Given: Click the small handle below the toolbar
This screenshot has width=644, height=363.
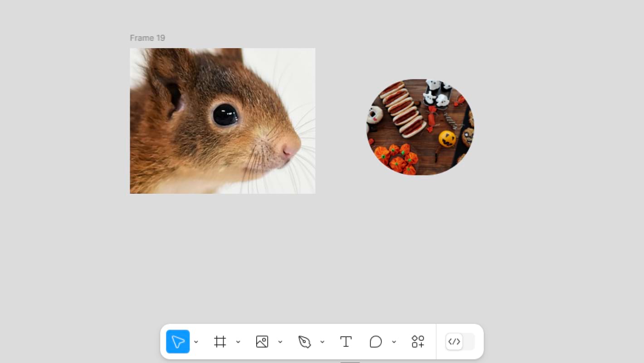Looking at the screenshot, I should [350, 362].
